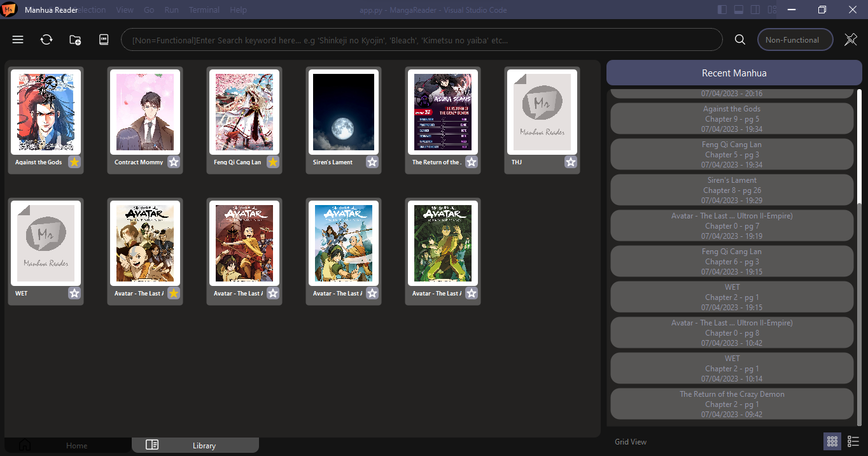The height and width of the screenshot is (456, 868).
Task: Open recent Against the Gods Chapter 9
Action: pos(732,118)
